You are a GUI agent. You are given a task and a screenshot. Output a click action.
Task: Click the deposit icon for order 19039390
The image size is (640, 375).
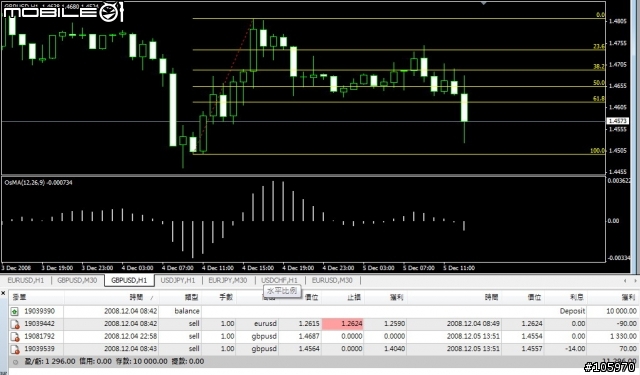pos(15,312)
